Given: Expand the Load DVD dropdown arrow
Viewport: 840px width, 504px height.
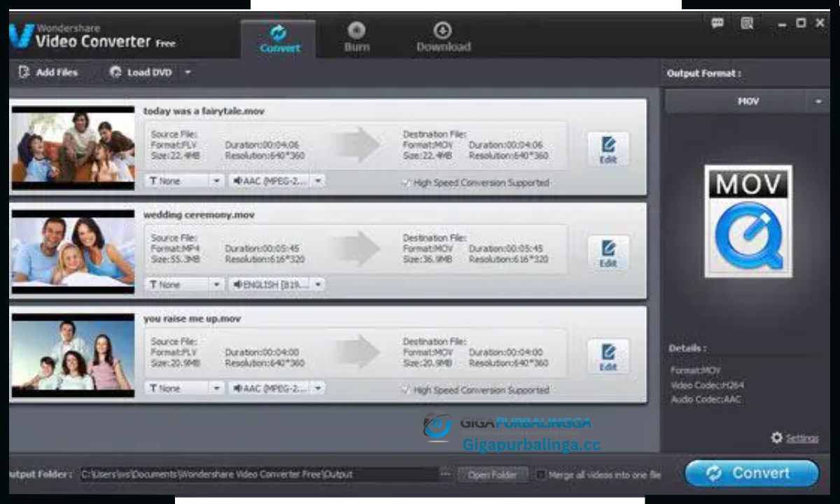Looking at the screenshot, I should pyautogui.click(x=187, y=72).
